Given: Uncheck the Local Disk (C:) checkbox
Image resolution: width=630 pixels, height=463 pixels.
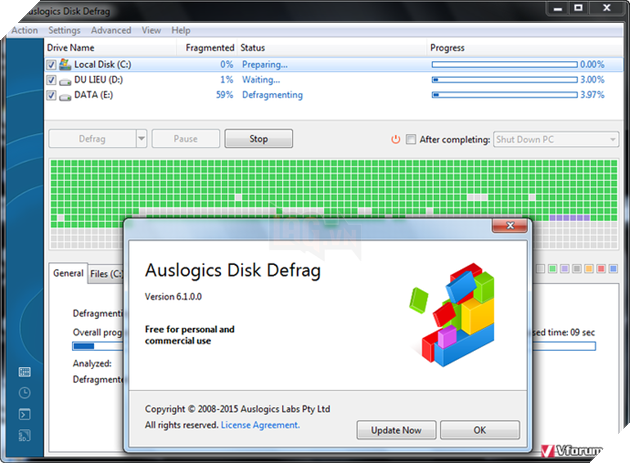Looking at the screenshot, I should [51, 65].
